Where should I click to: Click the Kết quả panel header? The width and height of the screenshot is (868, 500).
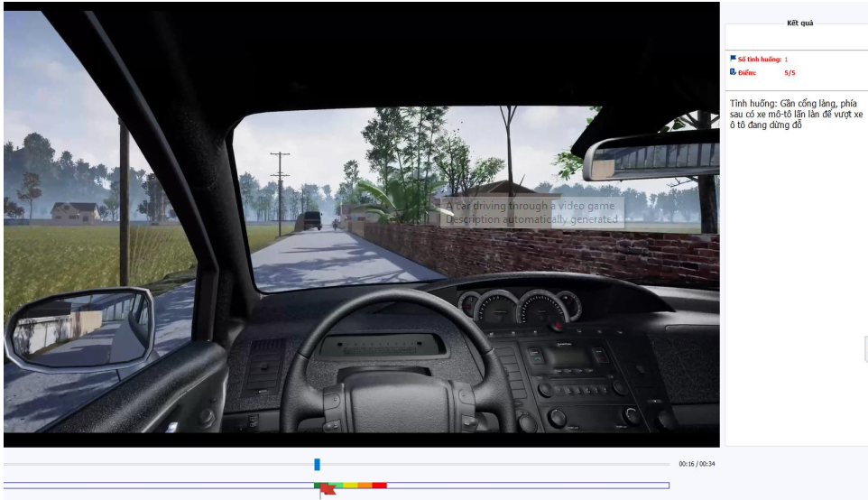pyautogui.click(x=799, y=23)
